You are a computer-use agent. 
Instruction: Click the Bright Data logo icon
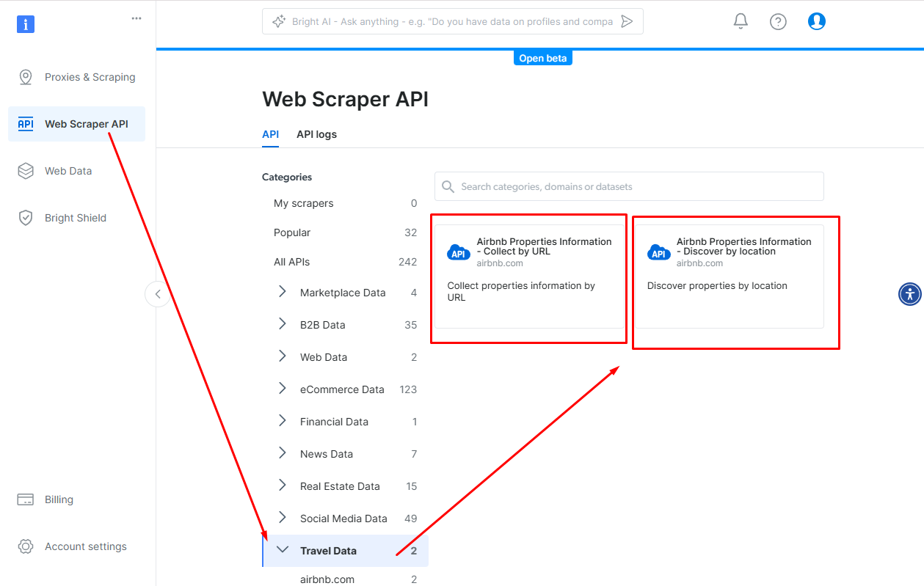tap(26, 24)
